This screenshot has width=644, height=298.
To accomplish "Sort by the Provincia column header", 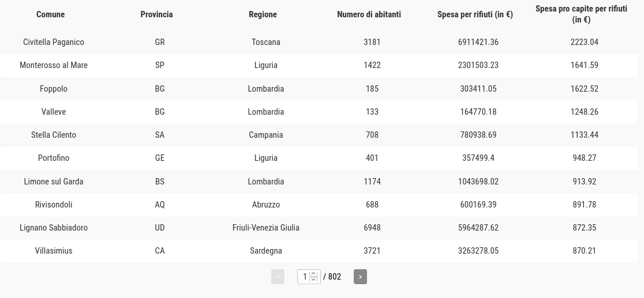I will (156, 14).
